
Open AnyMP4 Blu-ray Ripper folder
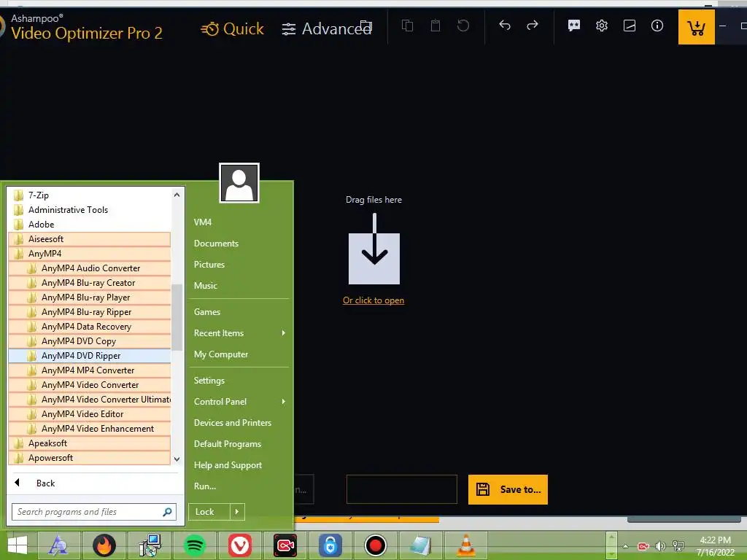tap(90, 312)
